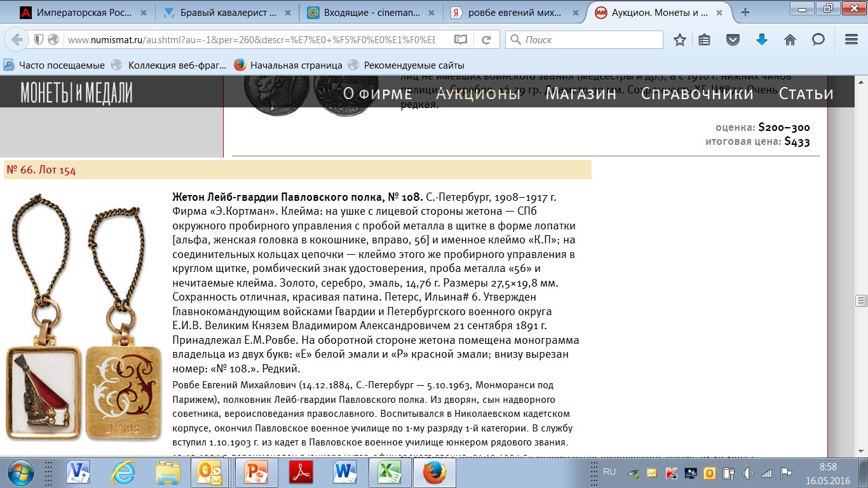The width and height of the screenshot is (868, 488).
Task: Bookmark this page with the star icon
Action: [680, 39]
